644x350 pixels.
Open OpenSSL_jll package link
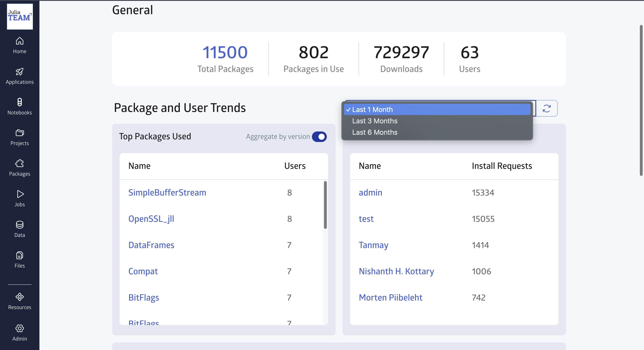click(151, 219)
